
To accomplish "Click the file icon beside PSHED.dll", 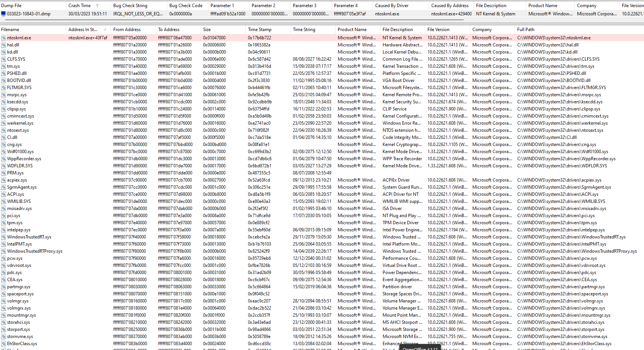I will (x=3, y=73).
